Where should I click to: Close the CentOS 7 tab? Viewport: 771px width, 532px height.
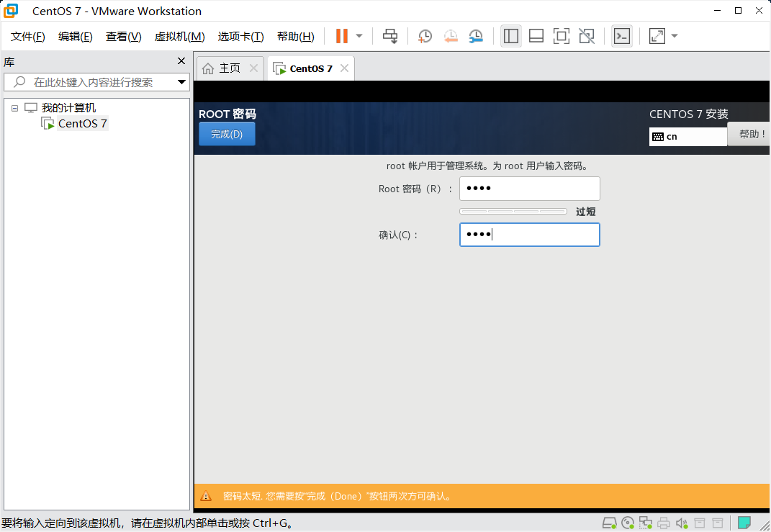click(x=345, y=68)
